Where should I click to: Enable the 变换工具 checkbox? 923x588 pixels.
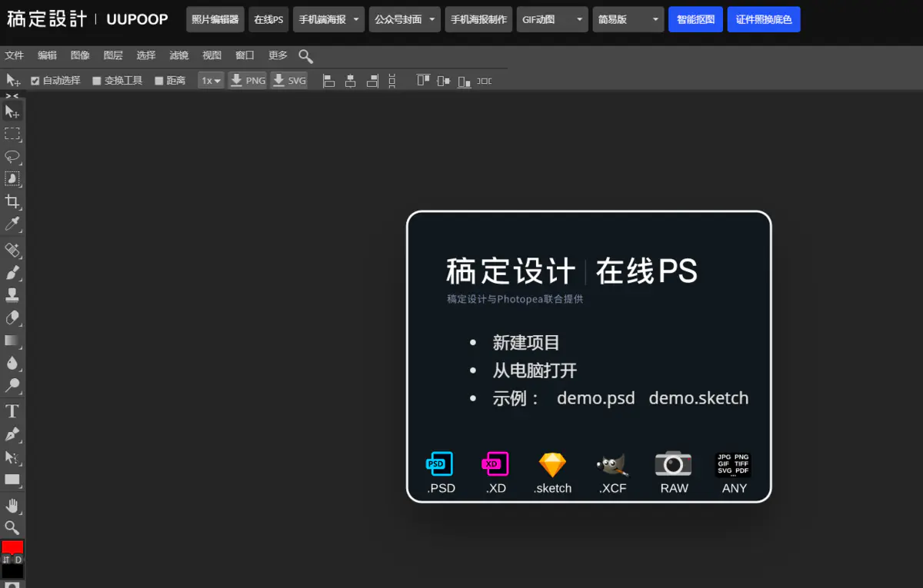pos(97,81)
